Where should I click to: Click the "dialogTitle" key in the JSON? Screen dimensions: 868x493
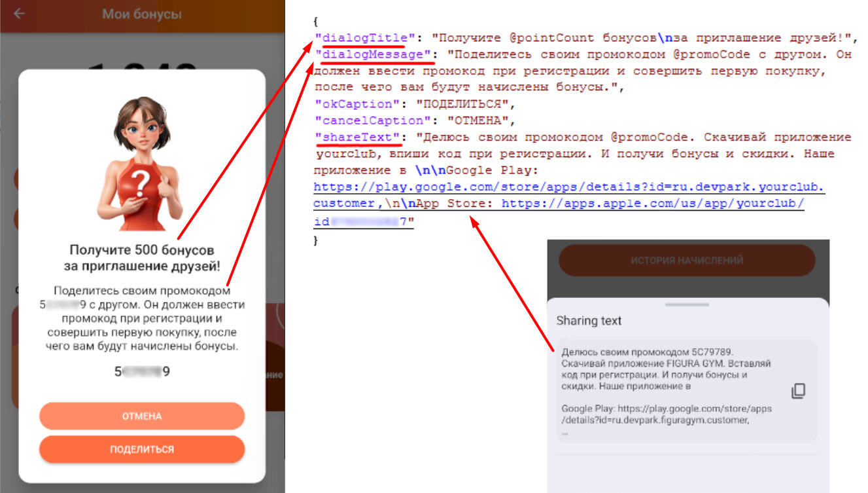pos(366,38)
